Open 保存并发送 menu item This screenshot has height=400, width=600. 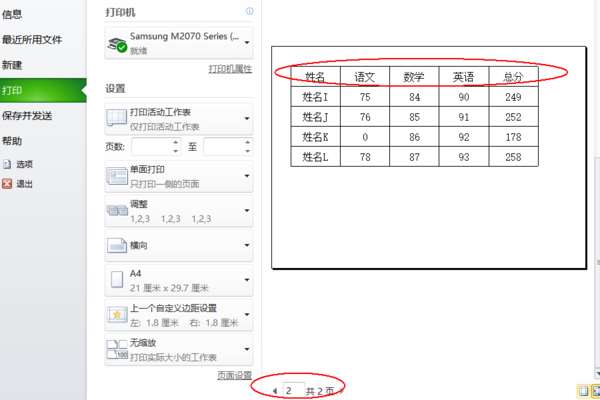(x=27, y=116)
